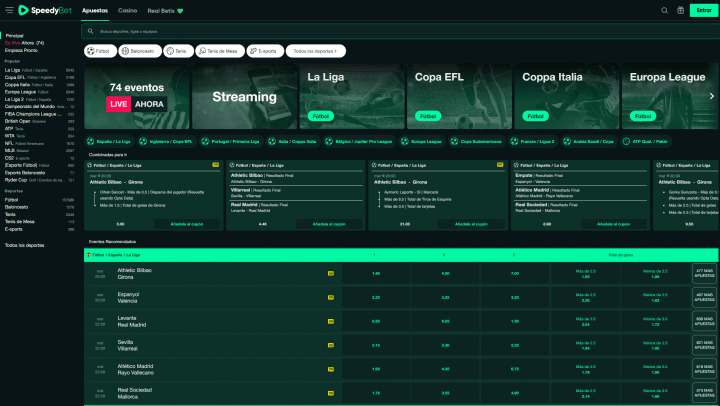The height and width of the screenshot is (406, 720).
Task: Add the 21.00 combo to coupon
Action: 471,224
